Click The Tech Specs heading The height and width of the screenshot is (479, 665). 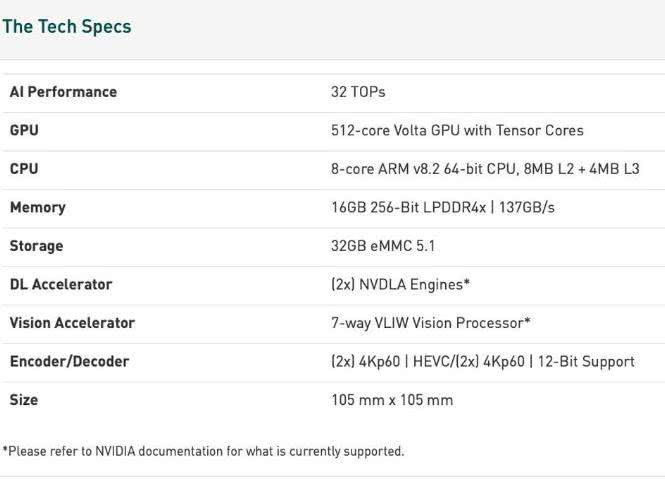click(67, 26)
